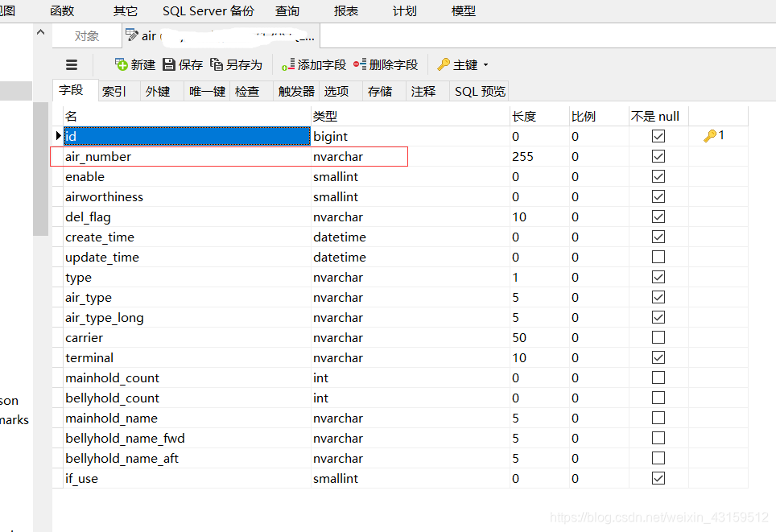Open the 唯一键 tab
The height and width of the screenshot is (532, 776).
tap(208, 92)
